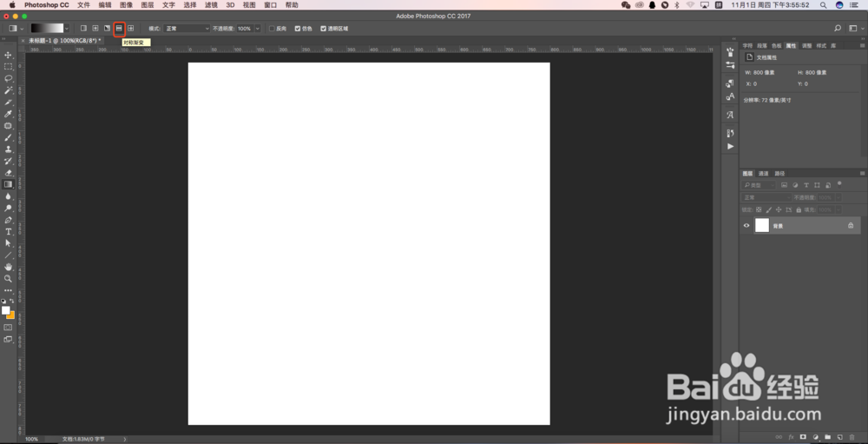This screenshot has width=868, height=444.
Task: Switch to the 色板 tab
Action: coord(777,45)
